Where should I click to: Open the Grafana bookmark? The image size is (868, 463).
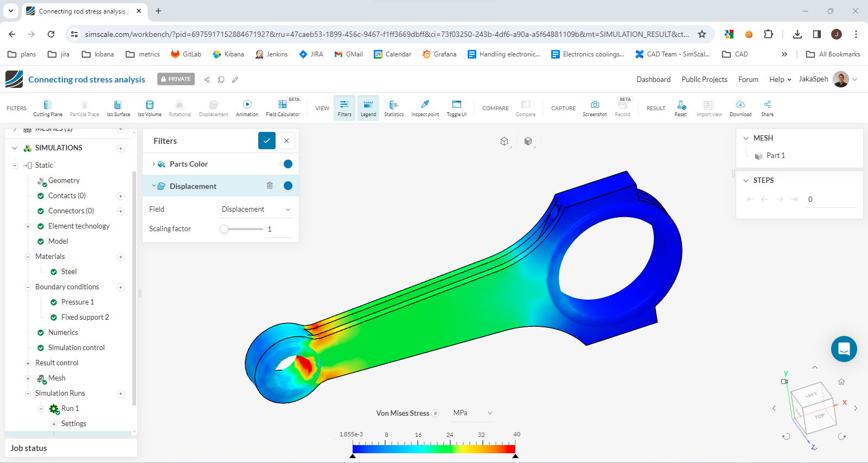point(439,54)
